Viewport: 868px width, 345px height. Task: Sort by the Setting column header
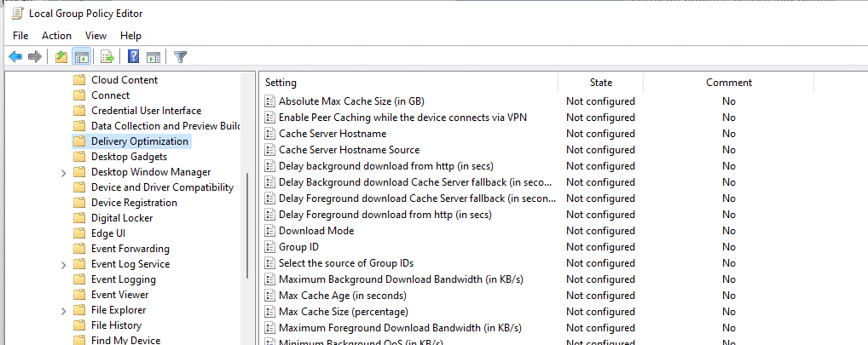[x=408, y=83]
